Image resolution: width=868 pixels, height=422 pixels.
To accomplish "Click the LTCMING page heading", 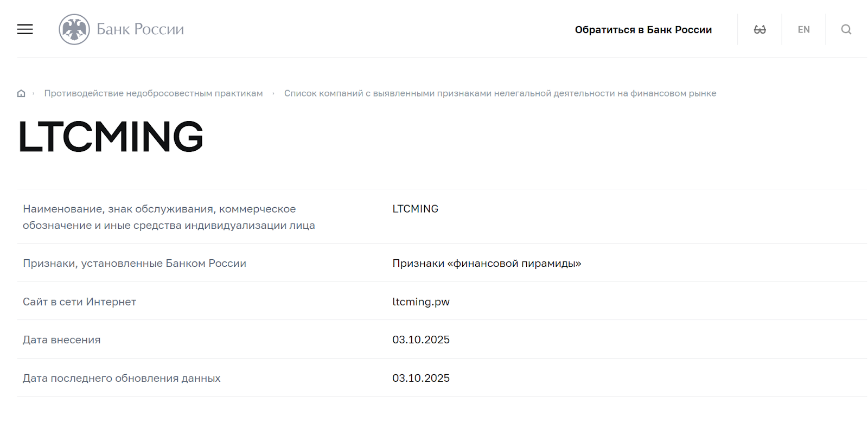I will 111,136.
